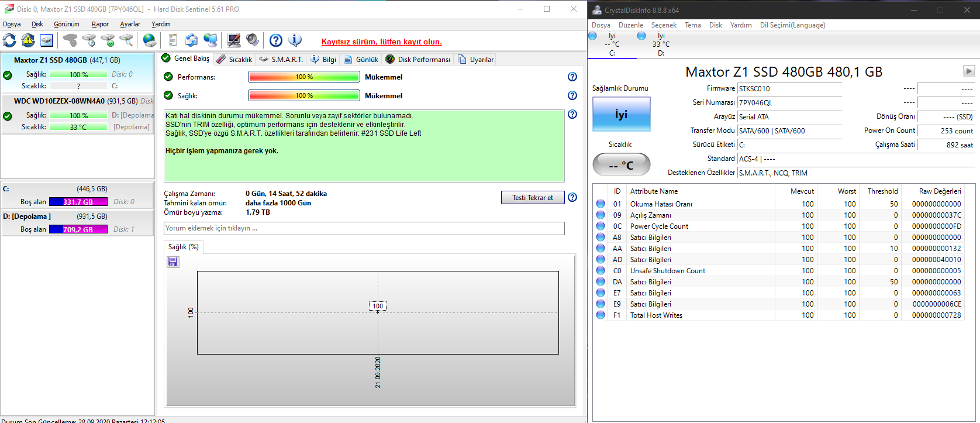The height and width of the screenshot is (423, 980).
Task: Switch to the Bilgi tab
Action: tap(323, 59)
